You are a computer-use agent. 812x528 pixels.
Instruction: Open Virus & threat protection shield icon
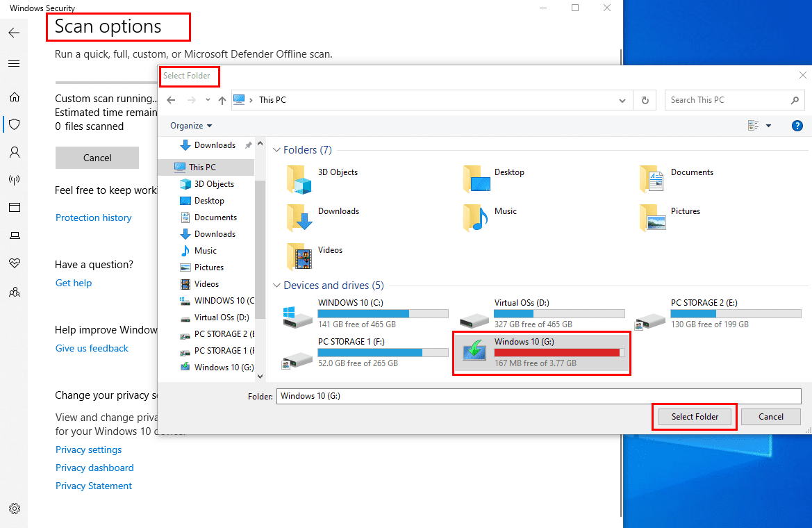[x=15, y=124]
